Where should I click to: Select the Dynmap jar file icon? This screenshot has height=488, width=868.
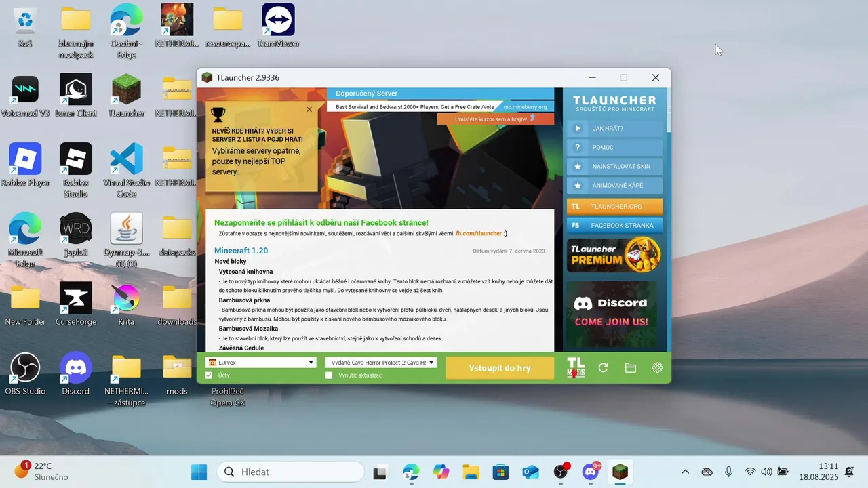click(126, 239)
